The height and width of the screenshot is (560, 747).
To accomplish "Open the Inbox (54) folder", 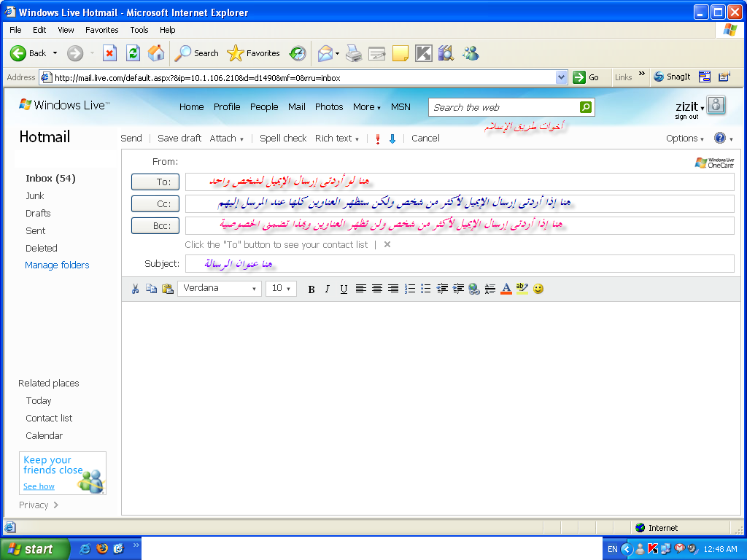I will point(50,178).
